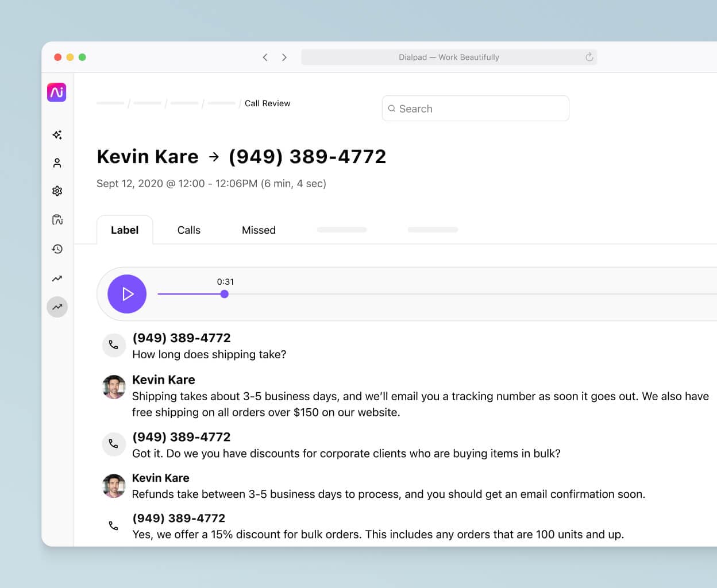The height and width of the screenshot is (588, 717).
Task: Select the highlighted analytics icon in the sidebar
Action: (x=57, y=307)
